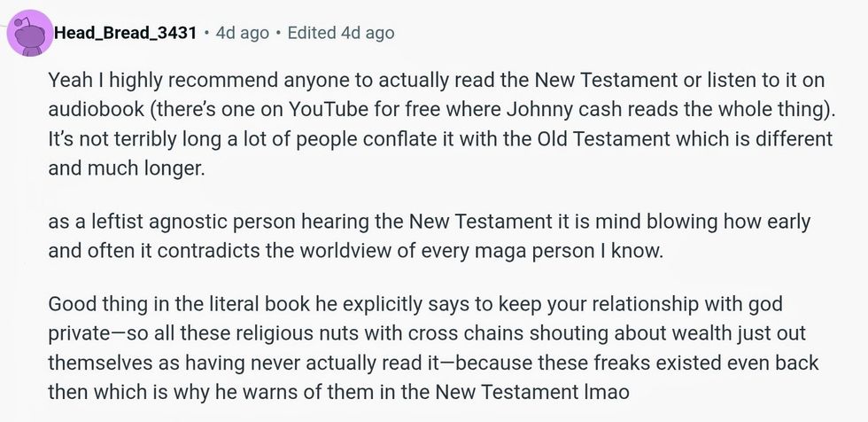Open the Head_Bread_3431 profile username link
The width and height of the screenshot is (868, 422).
tap(125, 33)
